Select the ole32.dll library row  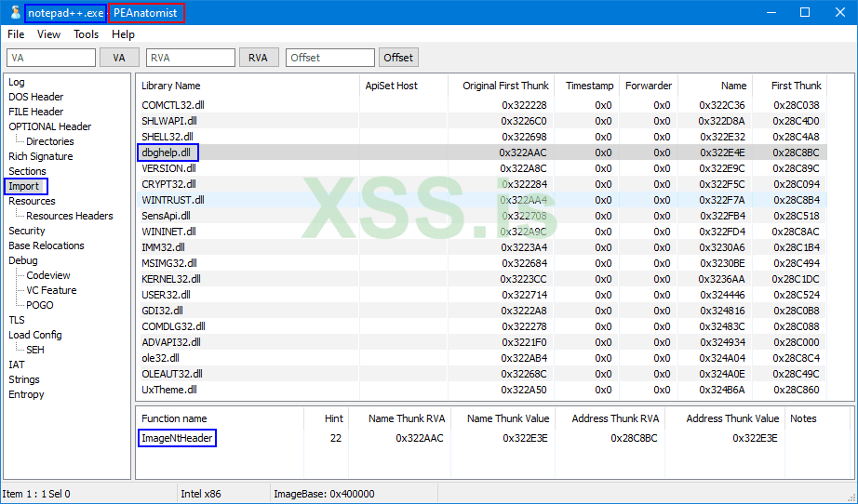481,359
